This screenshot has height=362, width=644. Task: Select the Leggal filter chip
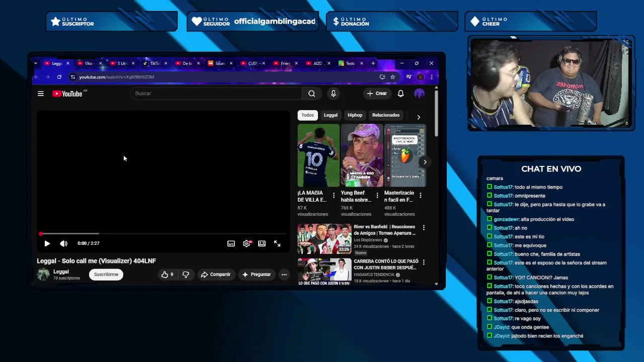click(331, 115)
